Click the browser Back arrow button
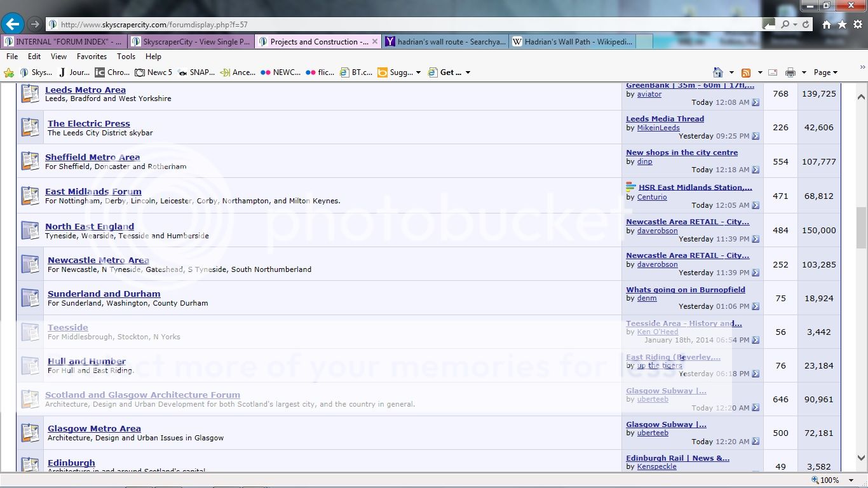This screenshot has width=868, height=488. coord(13,24)
